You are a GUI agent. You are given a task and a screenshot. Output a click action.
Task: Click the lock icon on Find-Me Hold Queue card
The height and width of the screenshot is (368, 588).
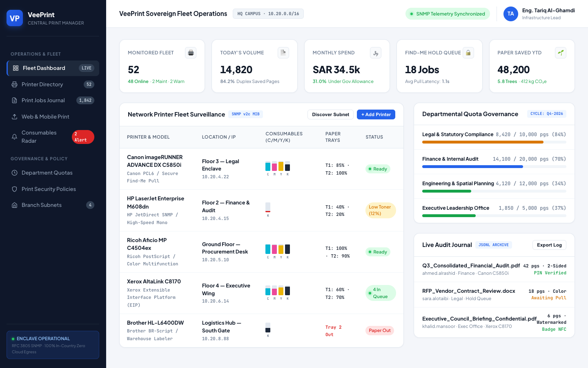tap(468, 53)
